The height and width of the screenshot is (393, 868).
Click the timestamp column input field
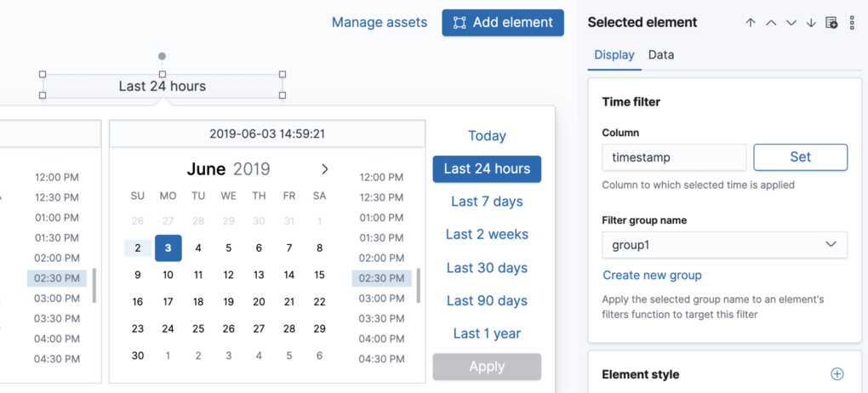(674, 157)
